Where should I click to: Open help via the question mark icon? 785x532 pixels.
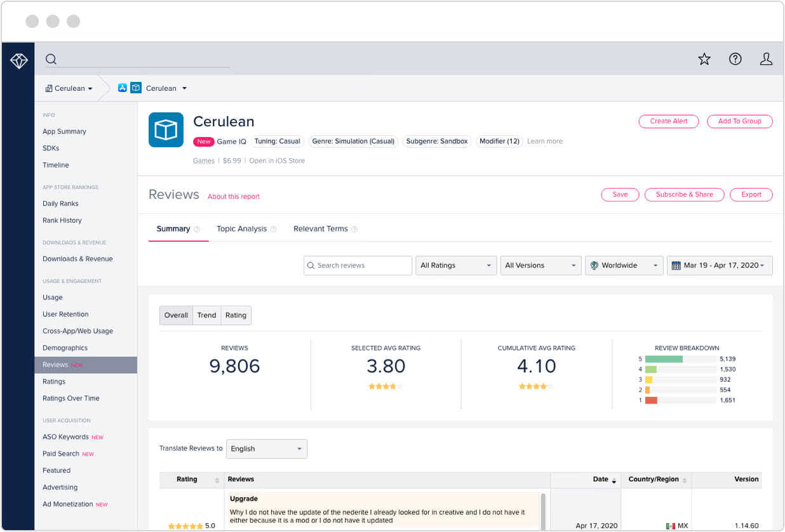(735, 59)
